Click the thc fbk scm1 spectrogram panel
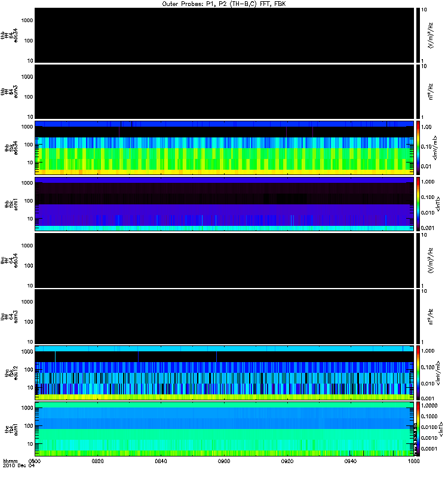448x478 pixels. (x=225, y=429)
